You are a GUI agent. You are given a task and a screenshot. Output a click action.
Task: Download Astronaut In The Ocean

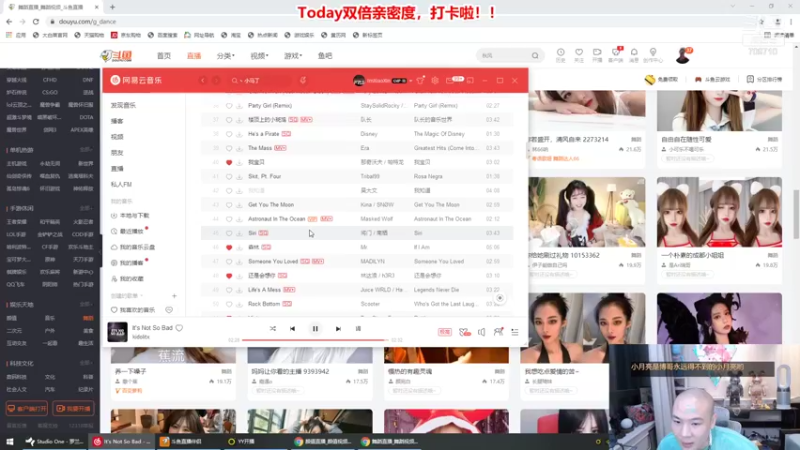point(239,219)
